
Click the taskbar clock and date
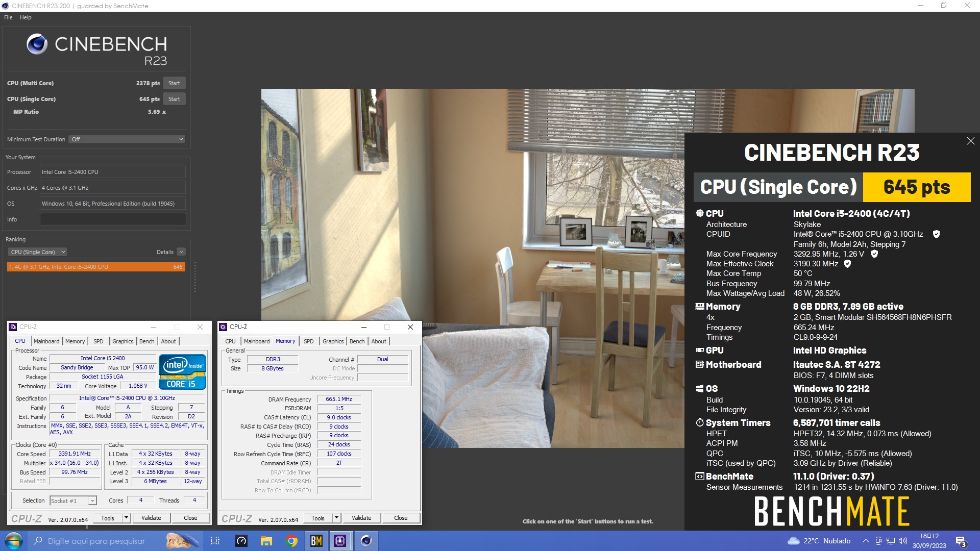pos(929,541)
